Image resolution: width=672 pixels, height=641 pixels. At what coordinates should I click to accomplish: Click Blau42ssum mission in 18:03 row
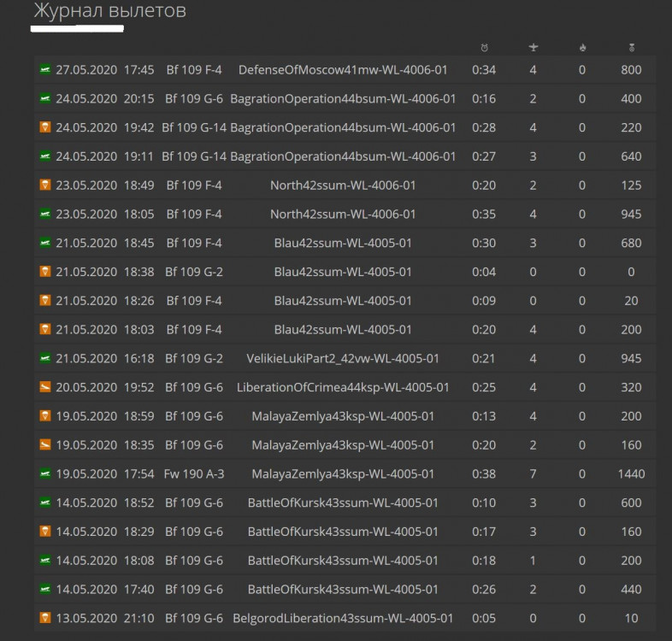click(x=343, y=330)
